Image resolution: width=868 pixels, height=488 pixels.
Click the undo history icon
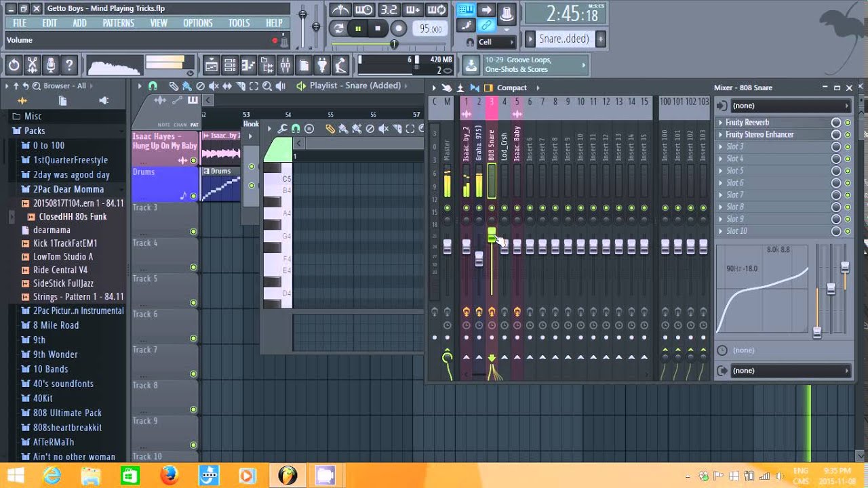14,65
